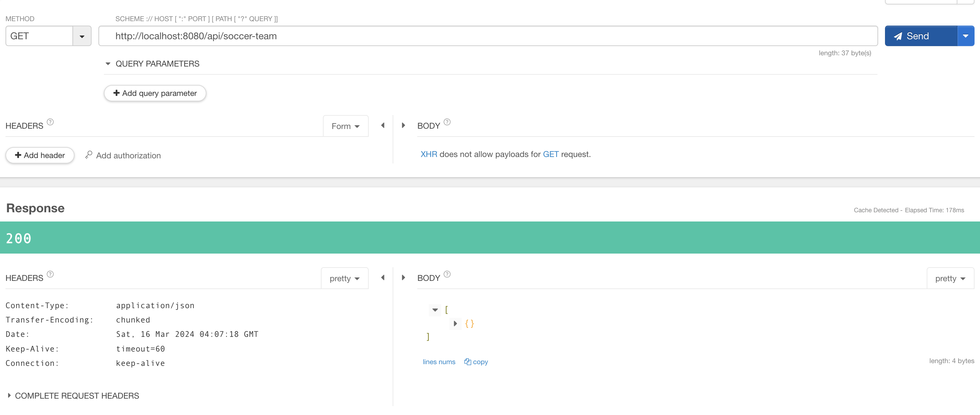Screen dimensions: 980x415
Task: Expand the JSON object node in response
Action: (x=455, y=324)
